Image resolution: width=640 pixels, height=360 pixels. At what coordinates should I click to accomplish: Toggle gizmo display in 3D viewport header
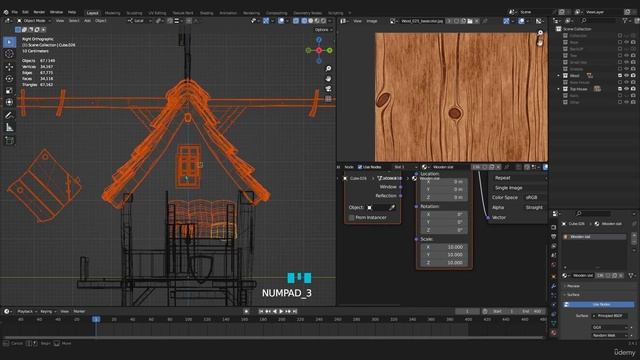point(266,20)
